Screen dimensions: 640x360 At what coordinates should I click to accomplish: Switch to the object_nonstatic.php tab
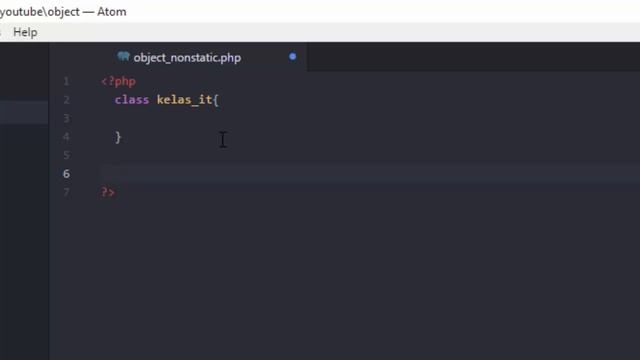179,58
